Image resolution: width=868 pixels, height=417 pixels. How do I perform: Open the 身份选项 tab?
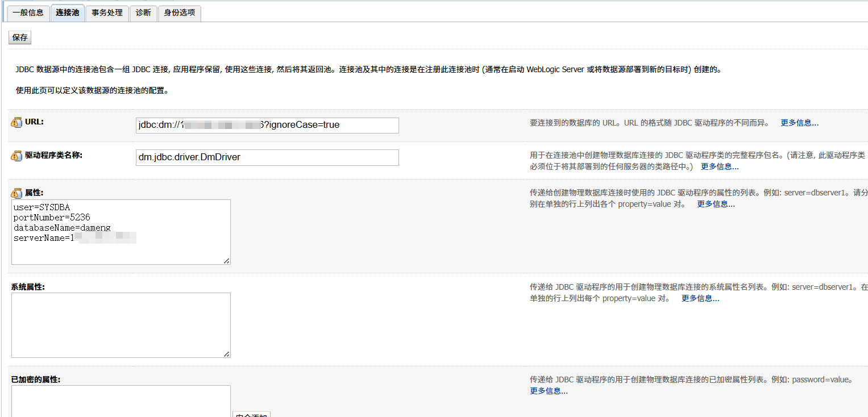178,12
